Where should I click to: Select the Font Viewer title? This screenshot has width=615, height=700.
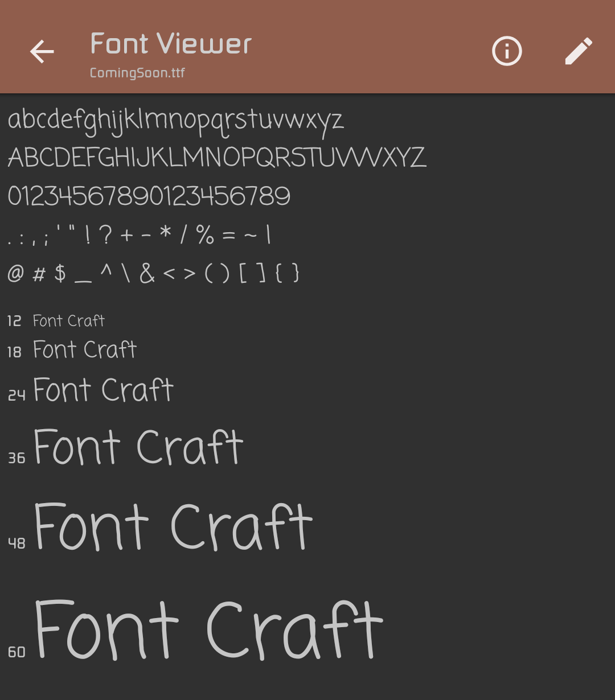(171, 44)
